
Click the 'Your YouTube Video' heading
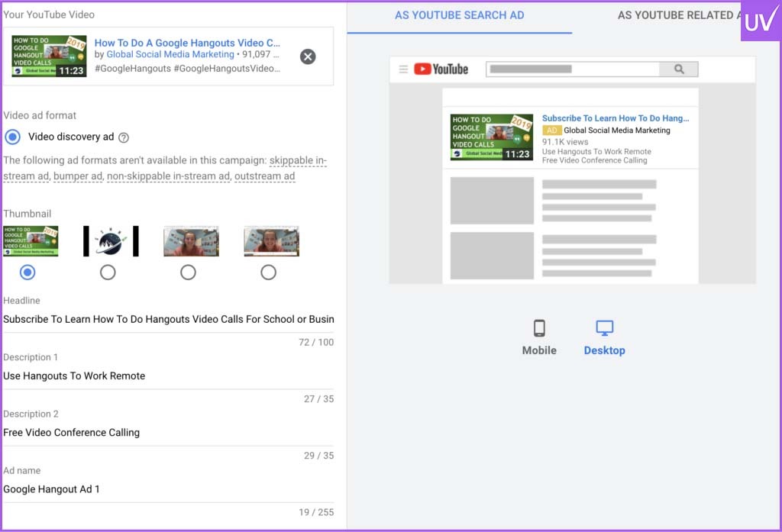pos(49,15)
